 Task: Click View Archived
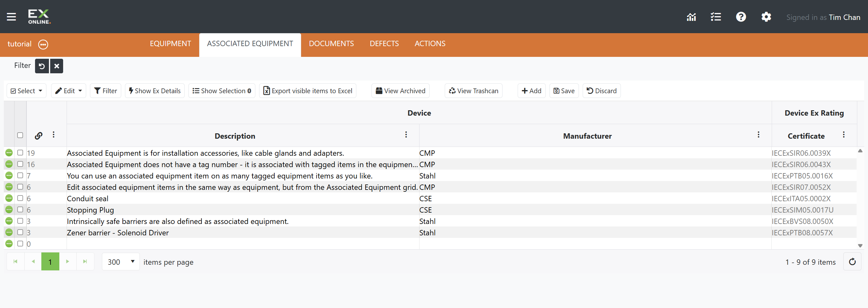click(x=400, y=91)
